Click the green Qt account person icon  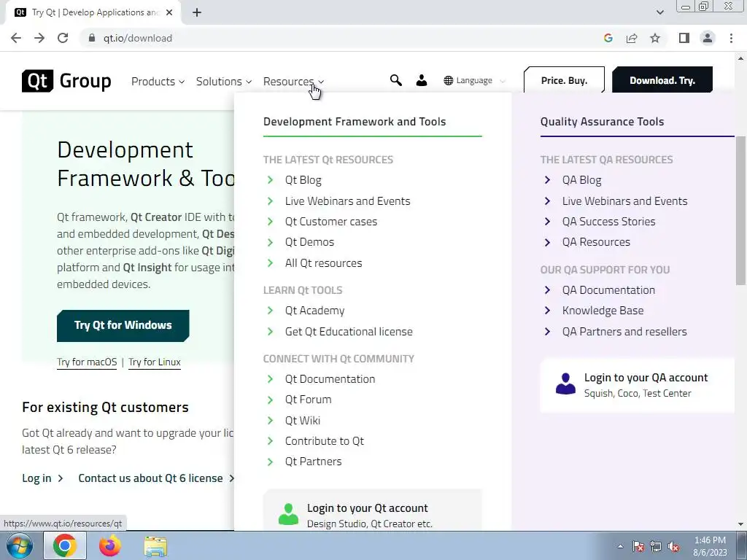point(288,514)
